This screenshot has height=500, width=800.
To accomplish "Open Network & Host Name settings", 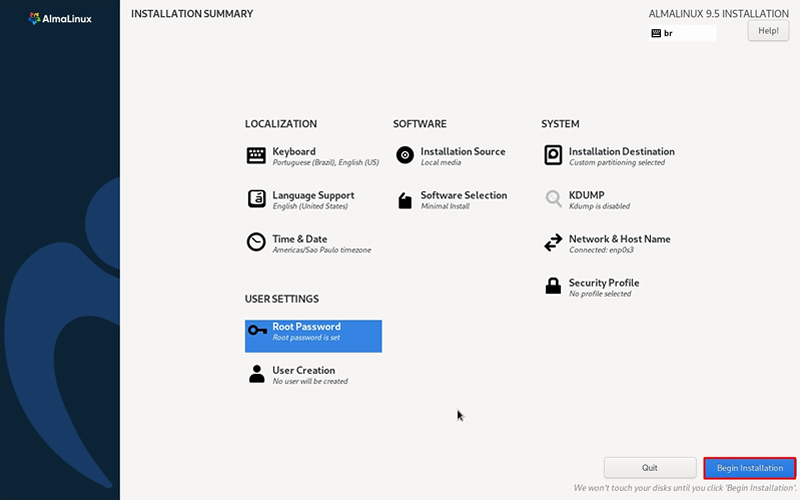I will (619, 239).
